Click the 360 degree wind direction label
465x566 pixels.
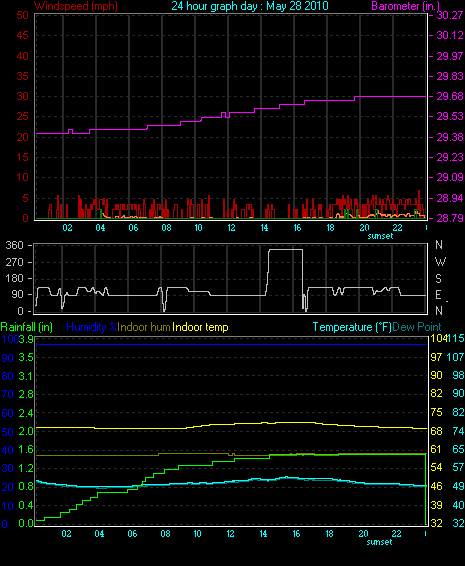[14, 245]
